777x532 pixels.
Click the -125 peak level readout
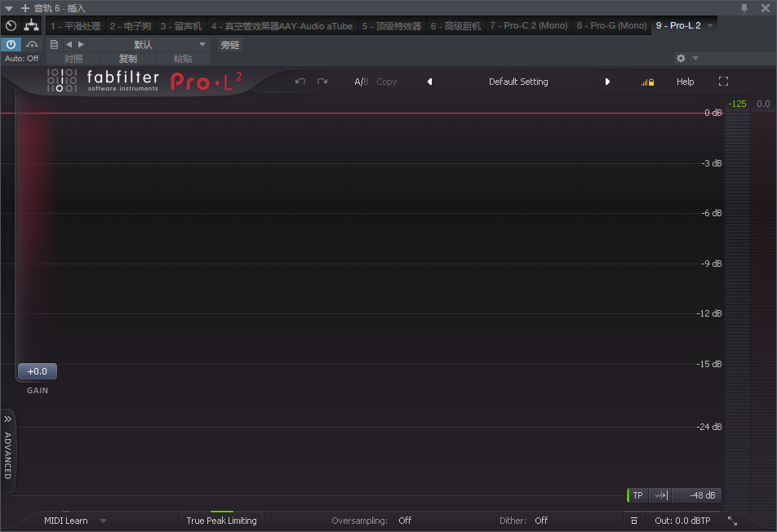coord(737,104)
